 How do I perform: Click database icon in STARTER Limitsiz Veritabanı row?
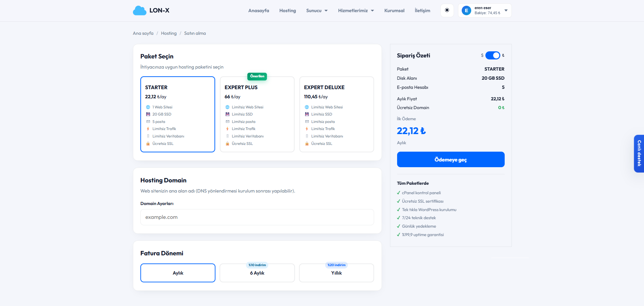[x=148, y=136]
